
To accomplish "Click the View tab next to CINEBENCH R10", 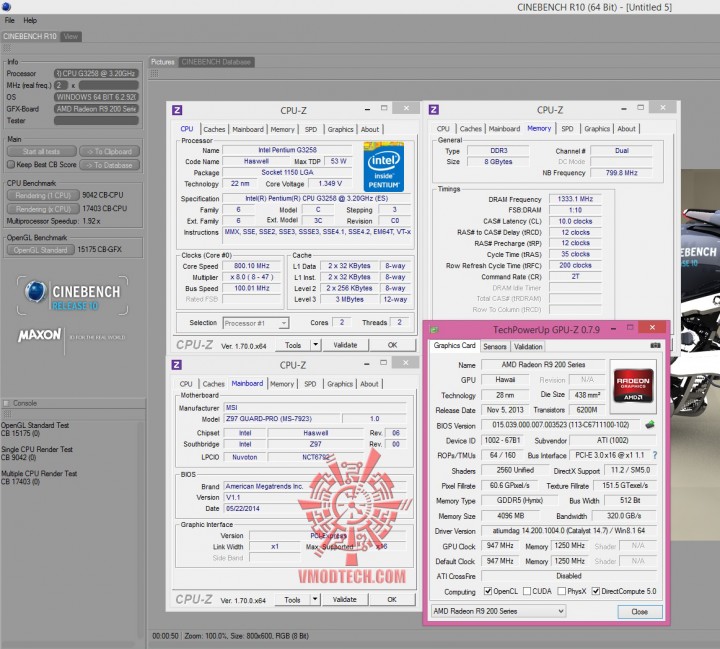I will click(x=70, y=36).
